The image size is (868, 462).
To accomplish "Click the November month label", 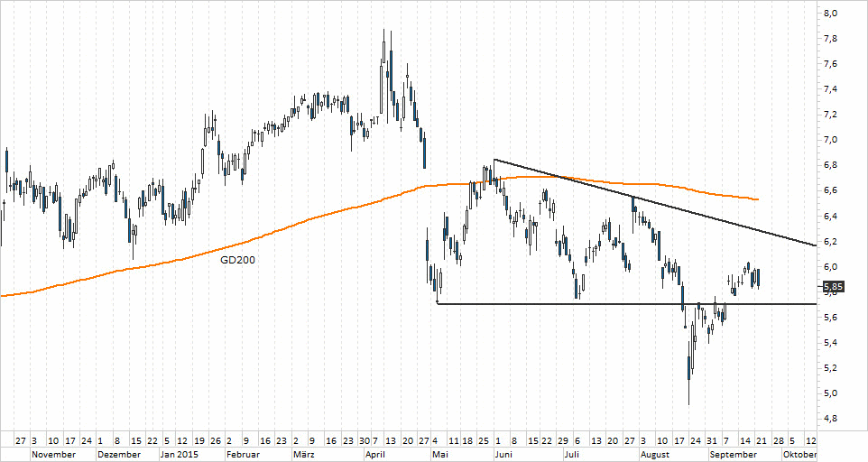I will click(x=51, y=455).
